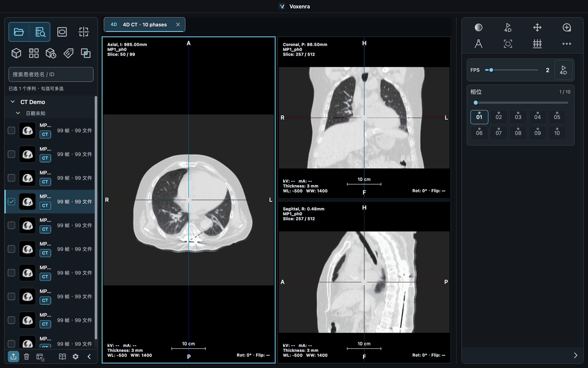Screen dimensions: 588x368
Task: Select the compass measurement tool
Action: [478, 44]
